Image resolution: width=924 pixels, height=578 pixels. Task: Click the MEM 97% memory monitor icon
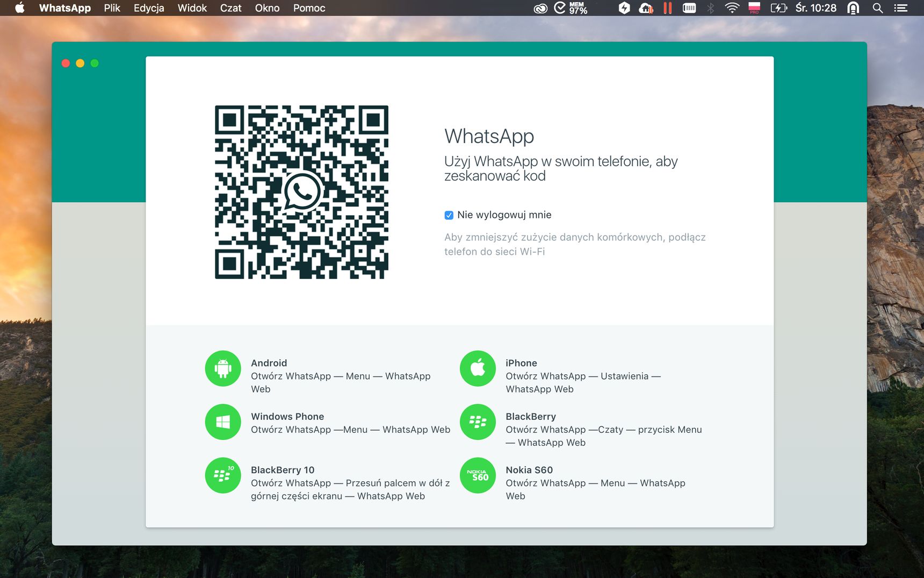[x=571, y=8]
